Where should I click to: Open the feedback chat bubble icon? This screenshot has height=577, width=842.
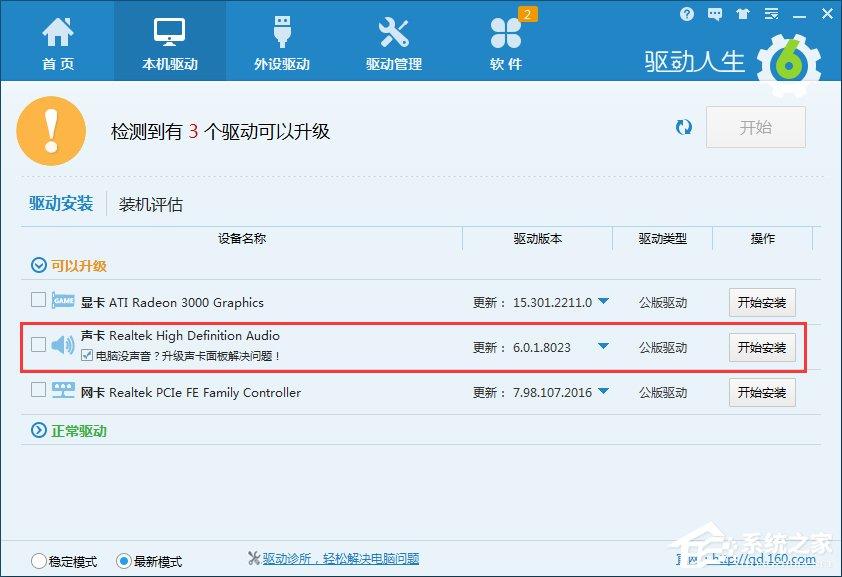coord(715,14)
